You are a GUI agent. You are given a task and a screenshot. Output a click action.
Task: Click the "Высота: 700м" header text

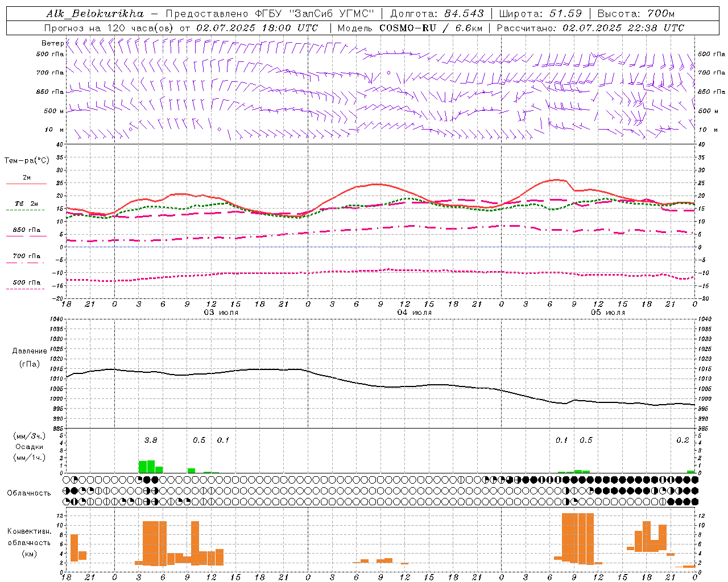tap(636, 13)
